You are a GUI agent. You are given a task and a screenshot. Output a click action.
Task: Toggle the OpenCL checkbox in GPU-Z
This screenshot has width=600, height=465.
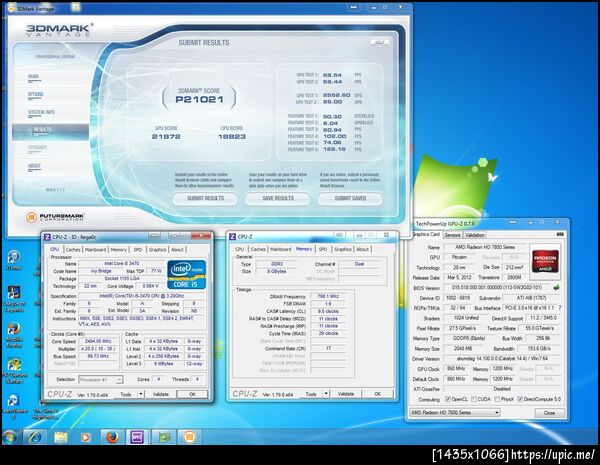click(448, 399)
